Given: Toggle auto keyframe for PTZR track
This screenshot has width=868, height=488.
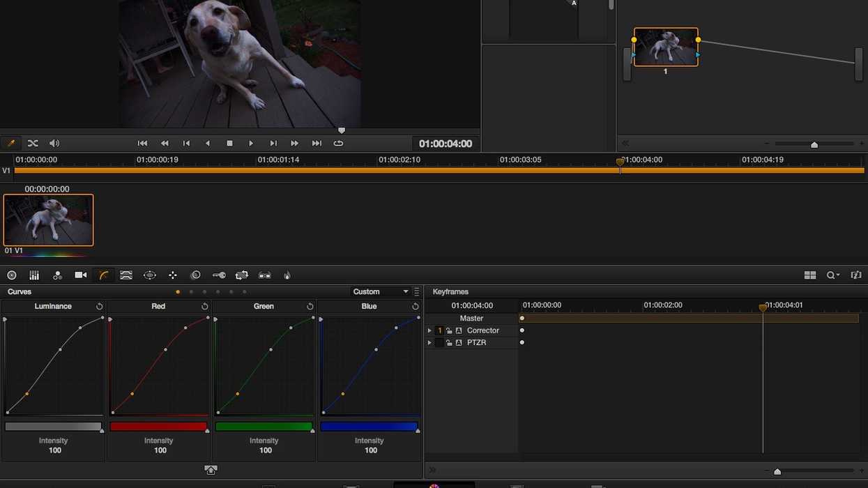Looking at the screenshot, I should 459,343.
